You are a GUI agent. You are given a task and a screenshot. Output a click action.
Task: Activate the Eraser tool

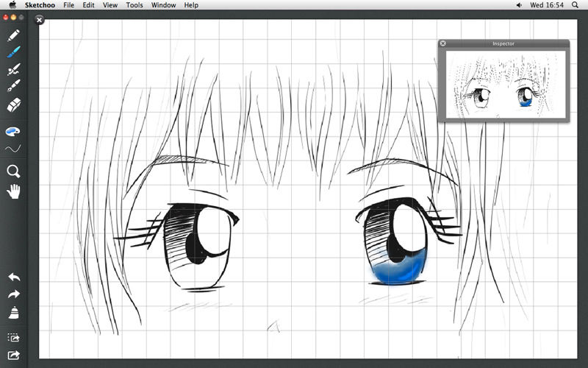point(13,105)
